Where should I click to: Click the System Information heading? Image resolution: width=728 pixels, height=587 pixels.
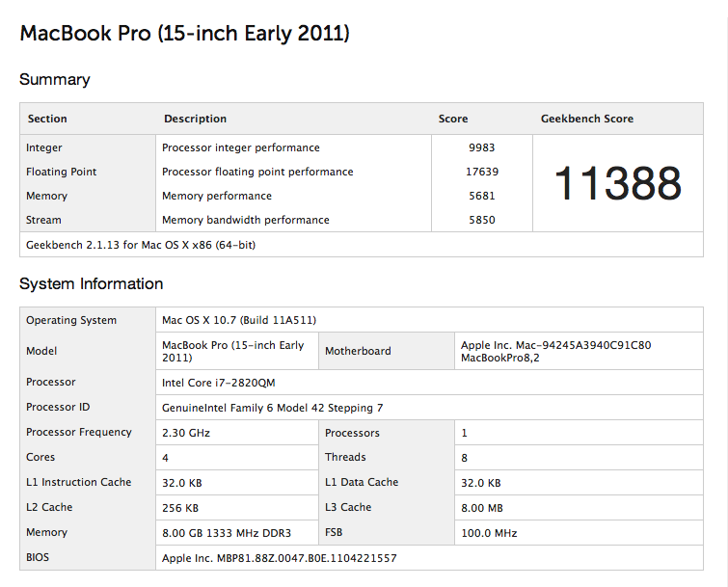[x=92, y=283]
